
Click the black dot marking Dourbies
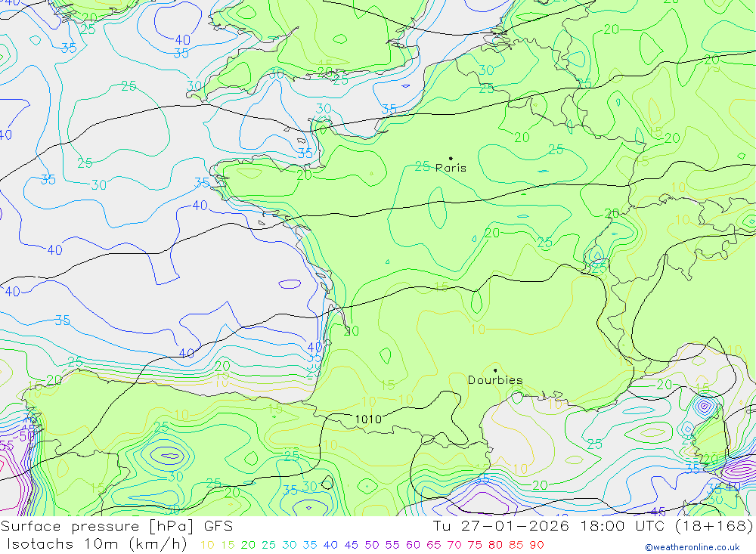pos(495,370)
